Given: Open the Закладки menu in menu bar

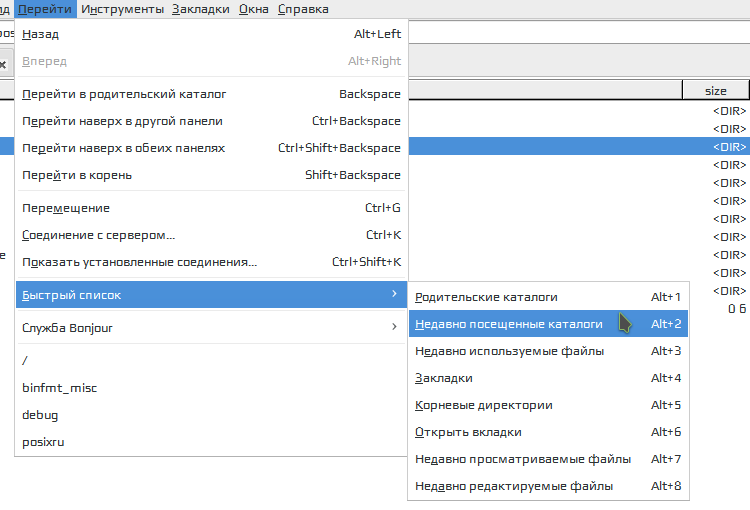Looking at the screenshot, I should pyautogui.click(x=200, y=9).
